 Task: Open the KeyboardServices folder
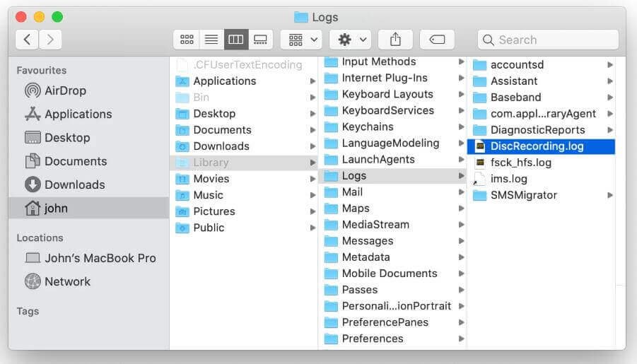tap(393, 110)
